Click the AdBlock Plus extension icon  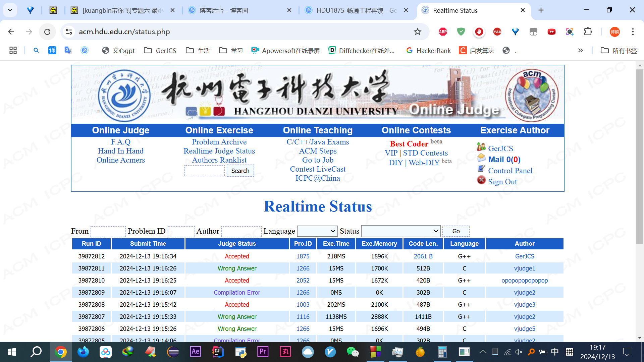pos(443,32)
